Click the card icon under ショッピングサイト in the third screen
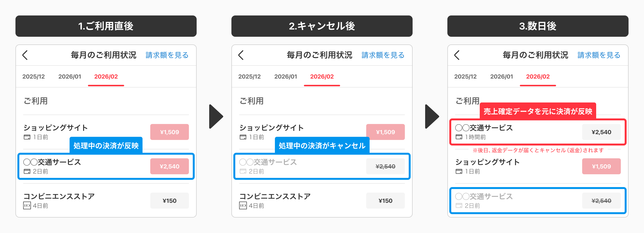Screen dimensions: 644x233 click(x=459, y=171)
